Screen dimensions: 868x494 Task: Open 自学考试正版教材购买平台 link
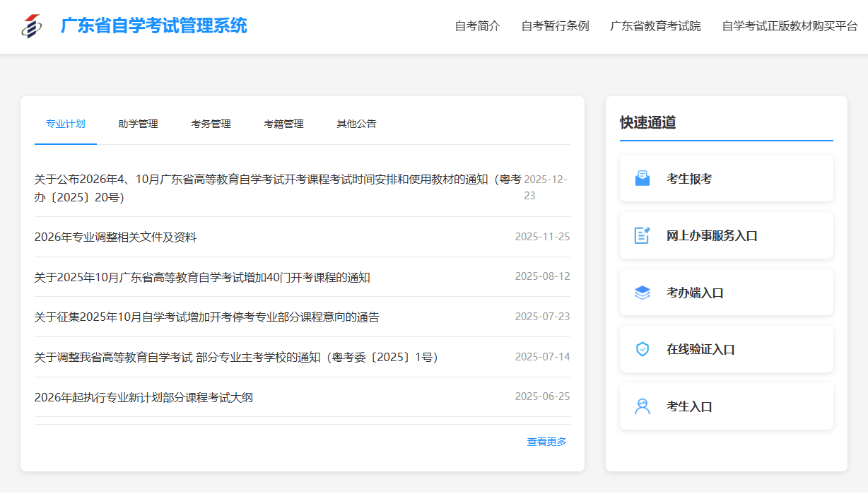click(790, 26)
